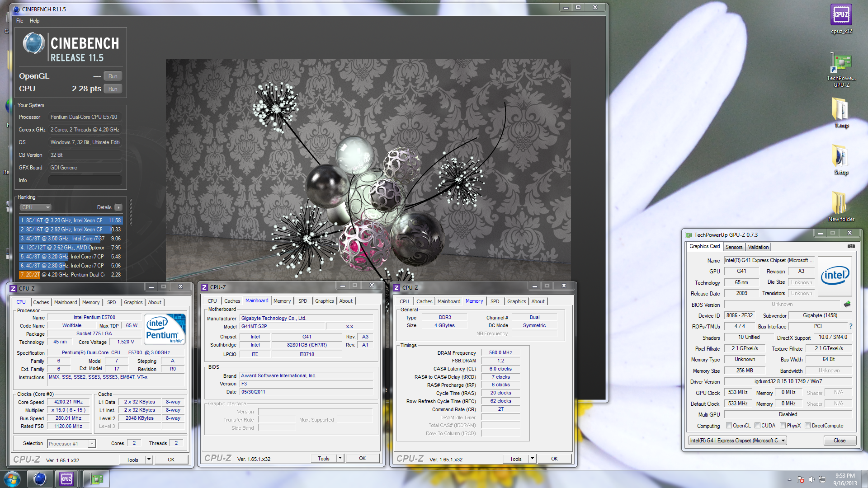
Task: Click the GPU-Z BIOS save chip icon
Action: coord(847,304)
